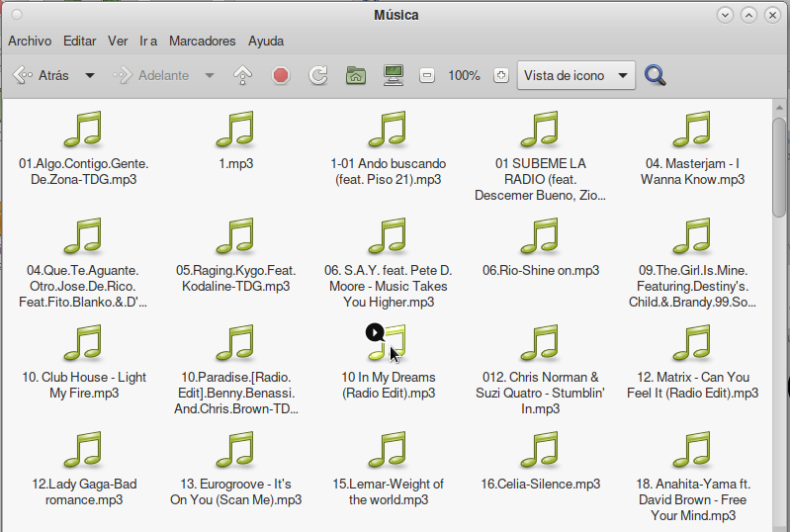Select the 06.Rio-Shine on.mp3 icon
The width and height of the screenshot is (790, 532).
click(x=540, y=235)
